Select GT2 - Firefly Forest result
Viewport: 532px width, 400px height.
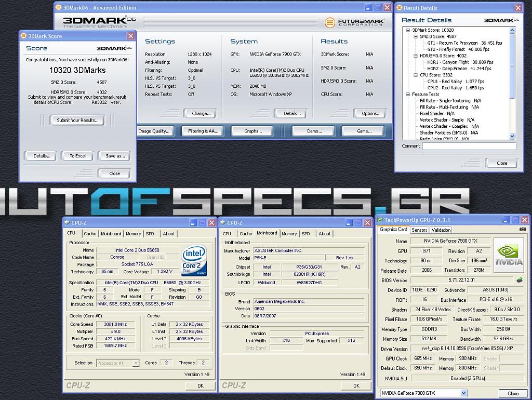click(x=458, y=49)
